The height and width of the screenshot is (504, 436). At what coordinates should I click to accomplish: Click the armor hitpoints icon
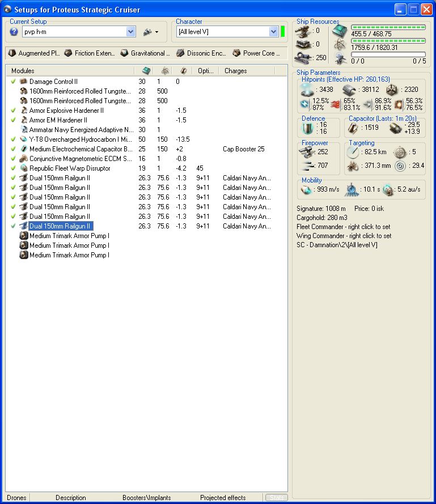349,90
